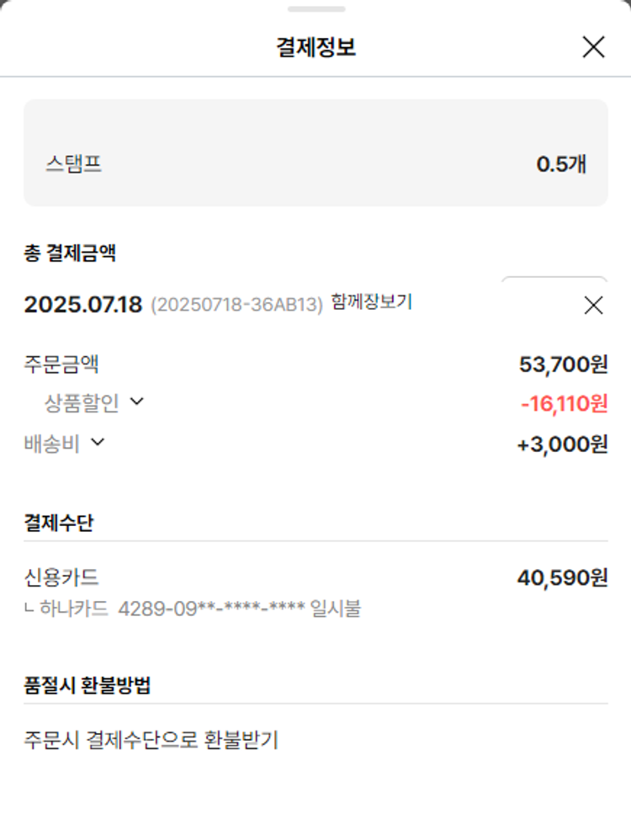The image size is (631, 840).
Task: Click the 스탬프 stamp label
Action: 74,163
